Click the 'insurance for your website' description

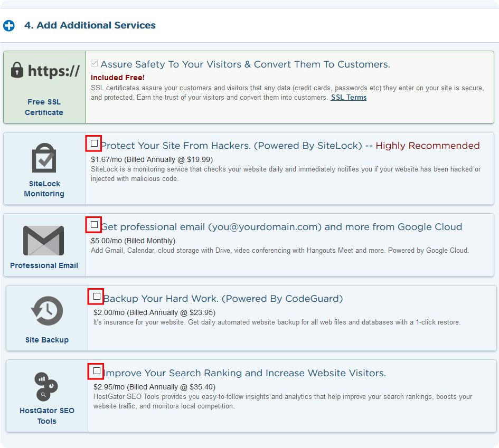277,322
